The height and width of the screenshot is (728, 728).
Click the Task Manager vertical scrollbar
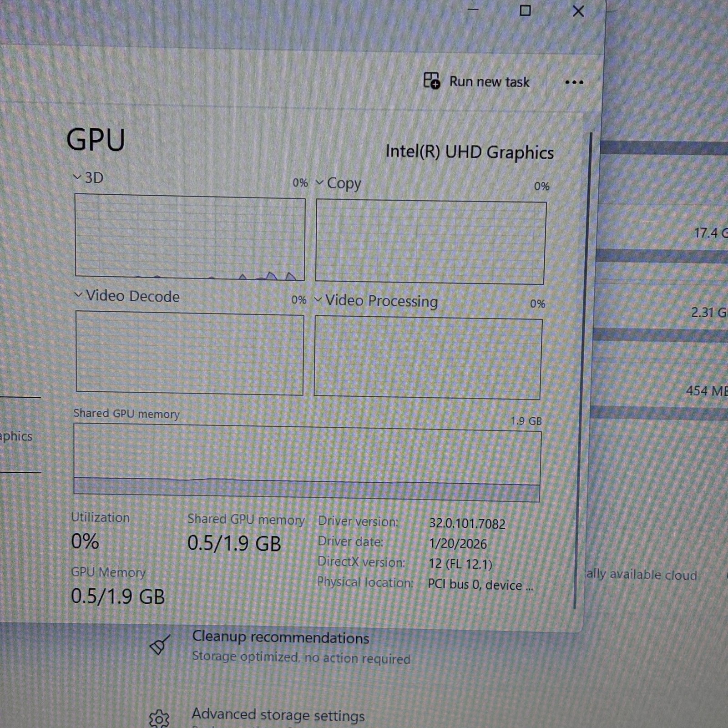(583, 371)
